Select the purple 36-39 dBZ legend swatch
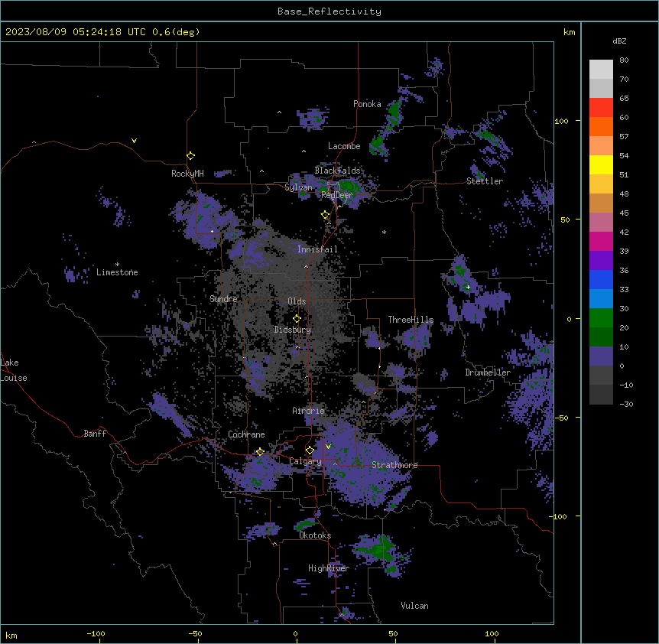The height and width of the screenshot is (644, 659). click(601, 261)
